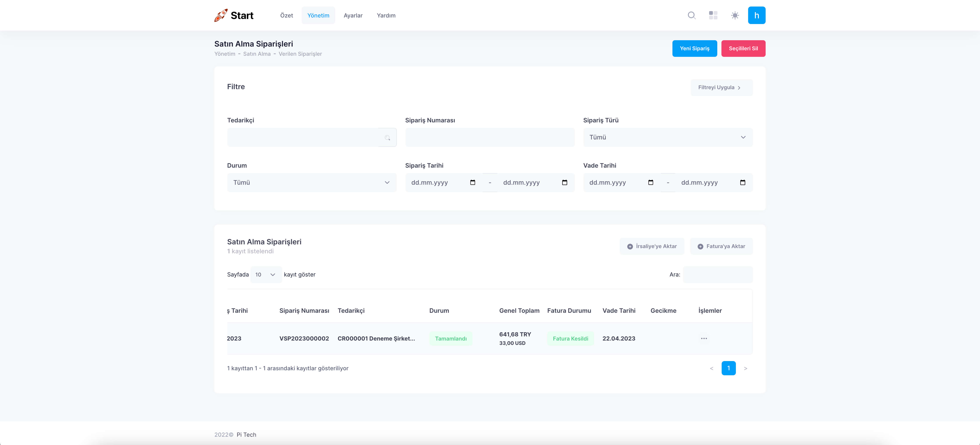Click the Yeni Sipariş button
The image size is (980, 445).
694,48
